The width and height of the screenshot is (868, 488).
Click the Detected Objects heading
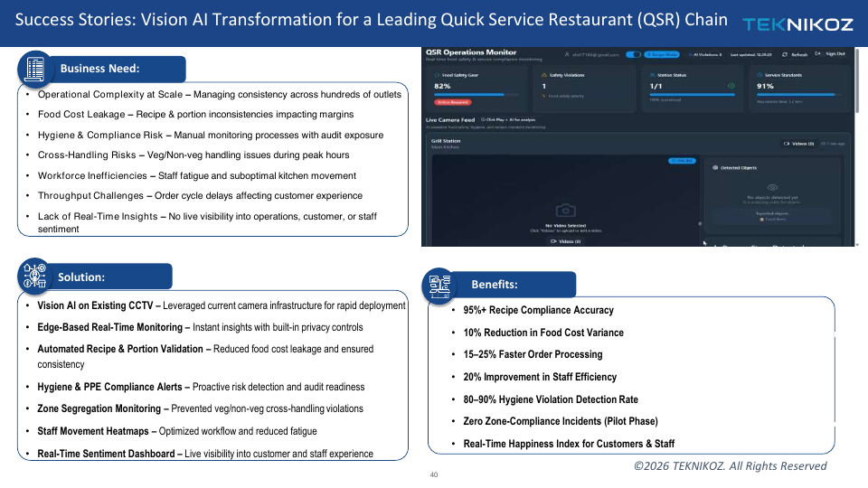(739, 168)
